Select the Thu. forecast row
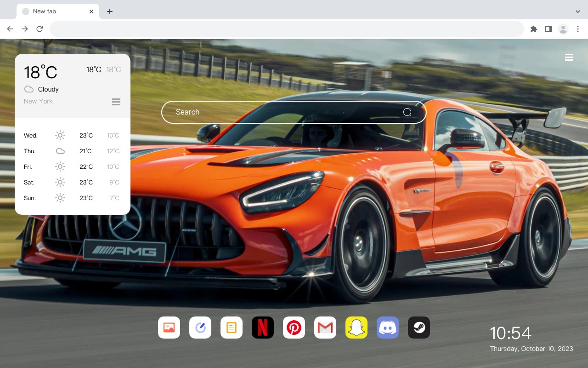The width and height of the screenshot is (588, 368). (x=73, y=151)
